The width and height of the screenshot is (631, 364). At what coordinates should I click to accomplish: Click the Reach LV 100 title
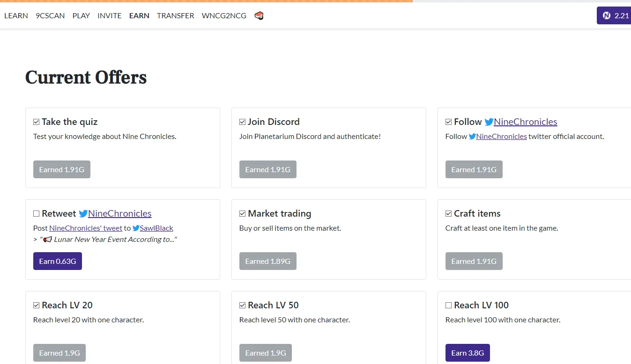pyautogui.click(x=482, y=306)
